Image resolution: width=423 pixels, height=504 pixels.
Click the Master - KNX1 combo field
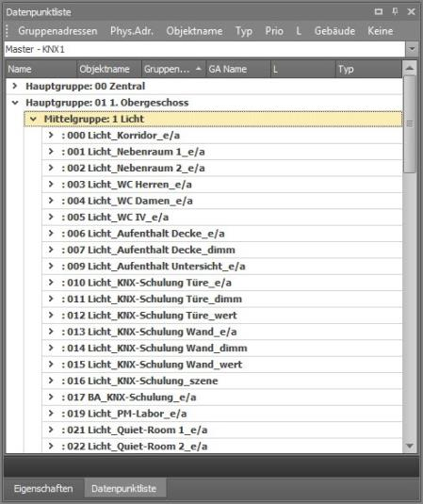(204, 49)
